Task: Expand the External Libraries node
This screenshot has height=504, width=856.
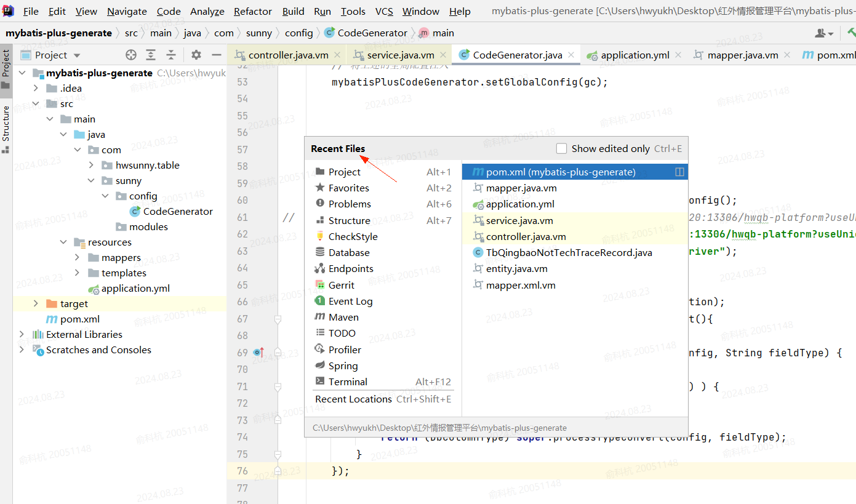Action: [x=22, y=335]
